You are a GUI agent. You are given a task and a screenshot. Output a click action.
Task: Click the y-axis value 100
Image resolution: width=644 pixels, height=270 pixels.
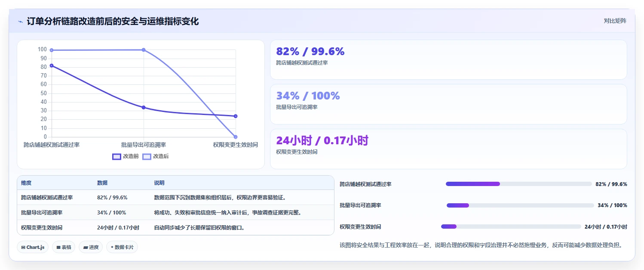[x=42, y=49]
